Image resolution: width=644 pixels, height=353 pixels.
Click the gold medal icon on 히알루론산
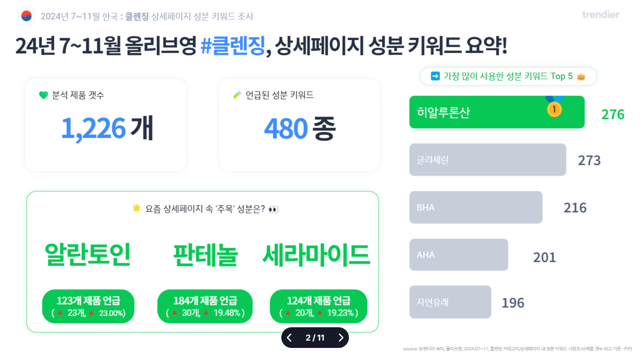pyautogui.click(x=554, y=107)
